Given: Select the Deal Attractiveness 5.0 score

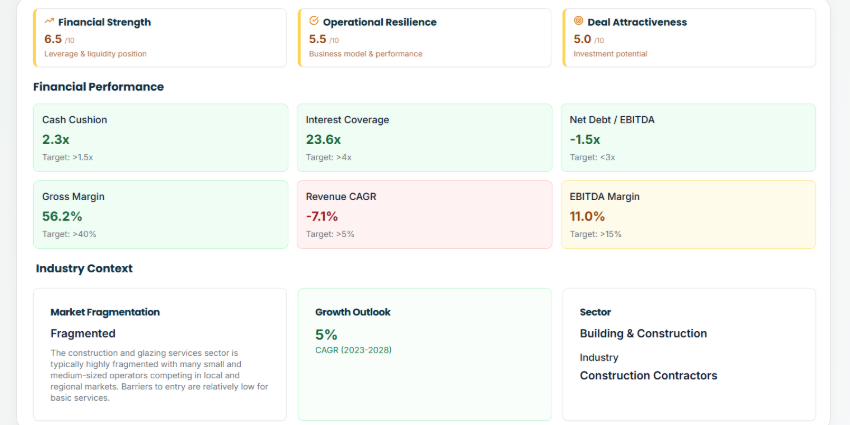Looking at the screenshot, I should (x=582, y=38).
